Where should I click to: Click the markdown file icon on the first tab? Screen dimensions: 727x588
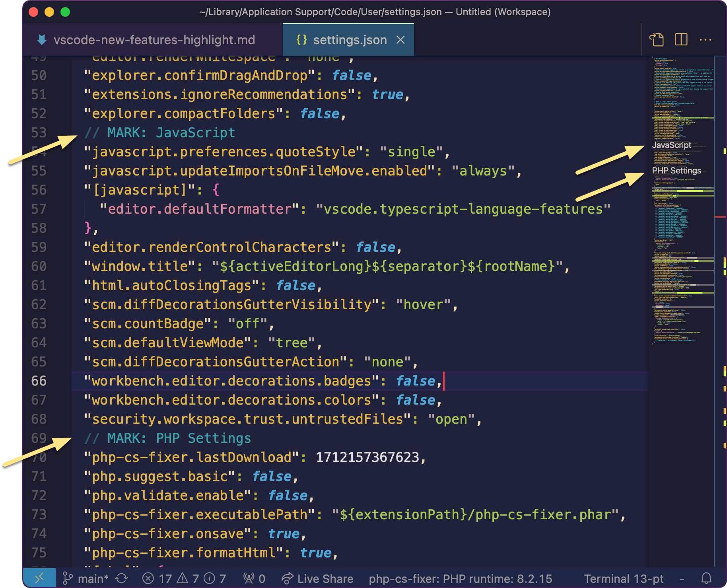point(41,40)
